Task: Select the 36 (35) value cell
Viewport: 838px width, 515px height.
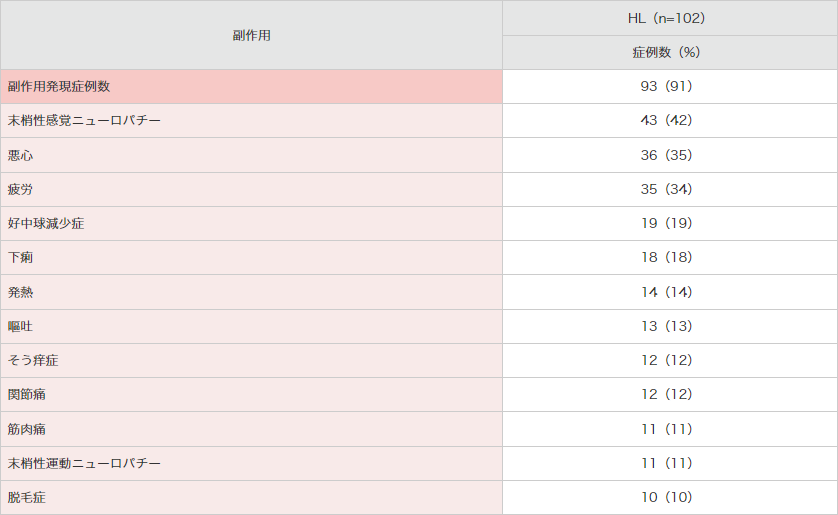Action: pyautogui.click(x=667, y=155)
